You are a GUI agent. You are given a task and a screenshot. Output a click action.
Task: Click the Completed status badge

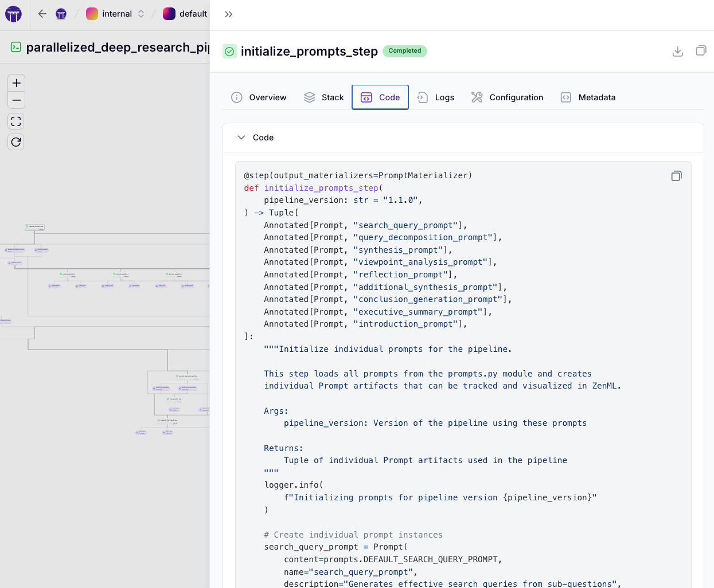(404, 51)
